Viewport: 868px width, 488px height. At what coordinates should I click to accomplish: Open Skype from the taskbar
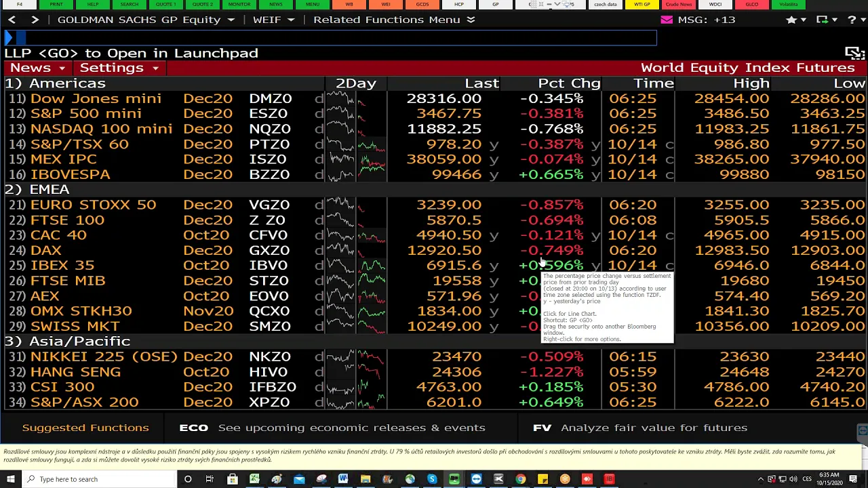432,479
